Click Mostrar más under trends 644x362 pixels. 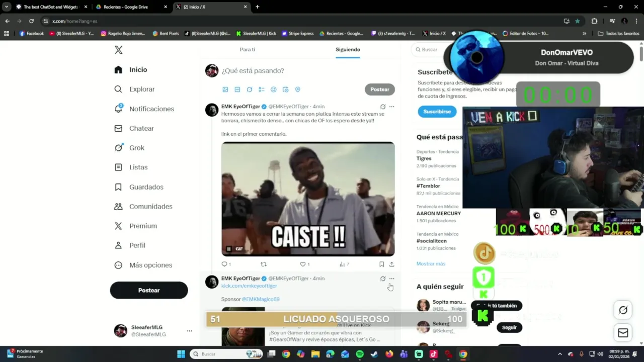431,264
